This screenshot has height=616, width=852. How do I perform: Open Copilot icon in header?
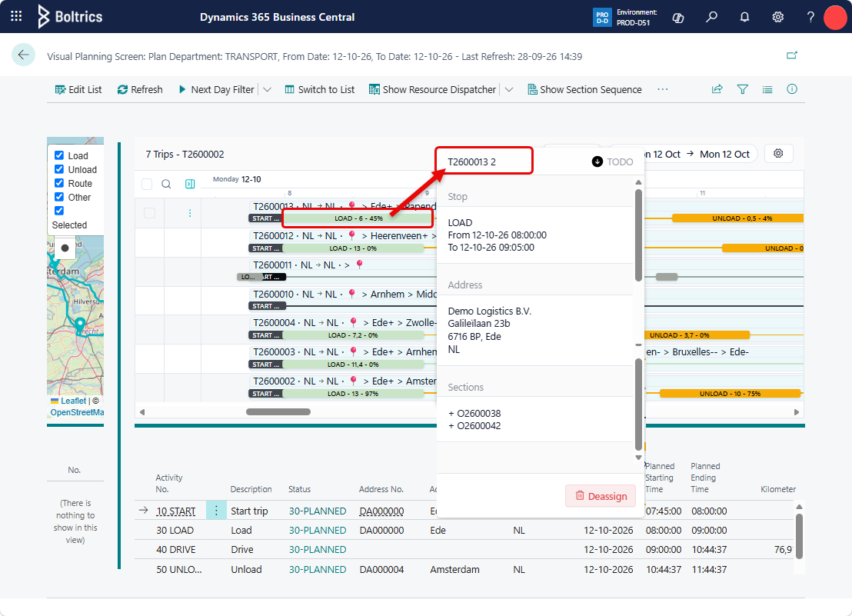[x=678, y=18]
